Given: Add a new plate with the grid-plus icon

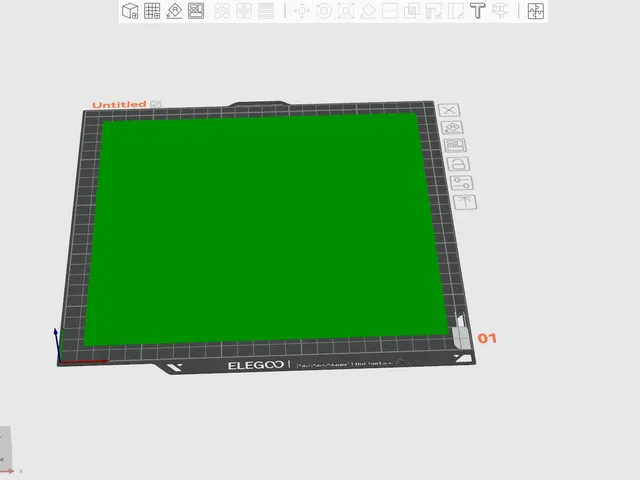Looking at the screenshot, I should pyautogui.click(x=152, y=11).
